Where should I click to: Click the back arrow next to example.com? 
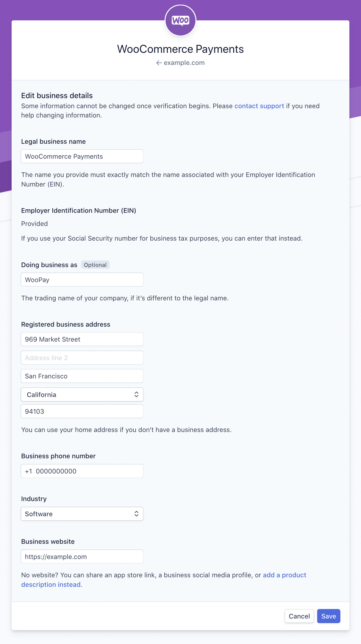pyautogui.click(x=159, y=63)
